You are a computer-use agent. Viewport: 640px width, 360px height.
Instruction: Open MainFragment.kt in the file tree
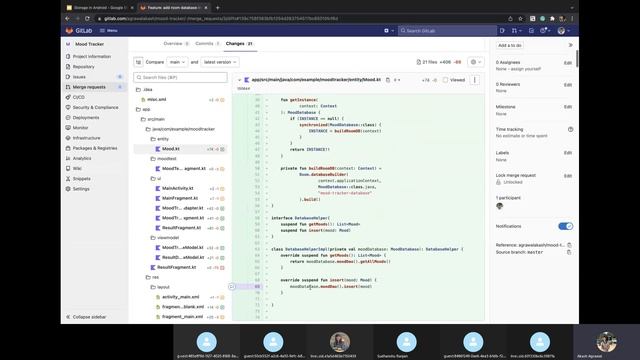point(180,198)
